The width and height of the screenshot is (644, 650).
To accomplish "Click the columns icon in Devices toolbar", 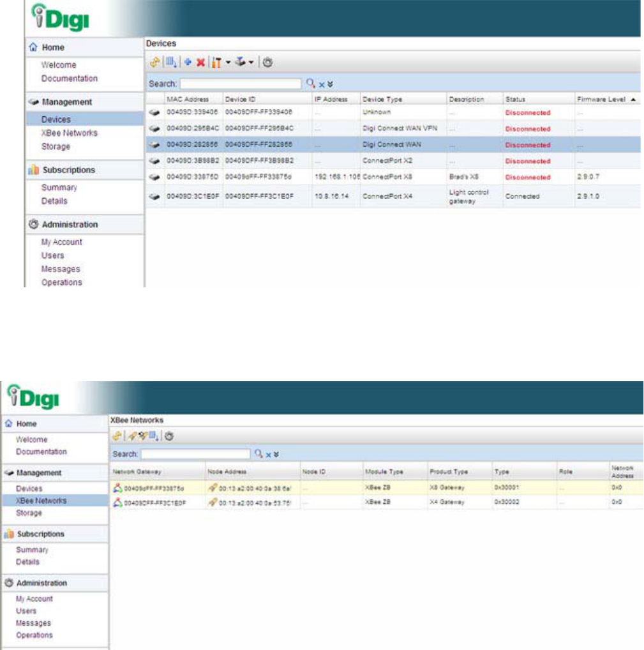I will (171, 62).
